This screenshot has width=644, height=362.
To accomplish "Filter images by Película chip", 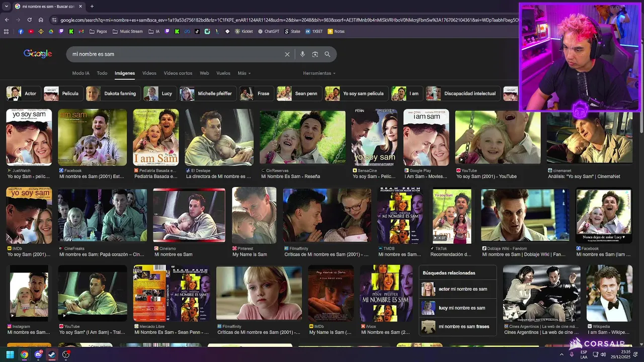I will [x=62, y=94].
